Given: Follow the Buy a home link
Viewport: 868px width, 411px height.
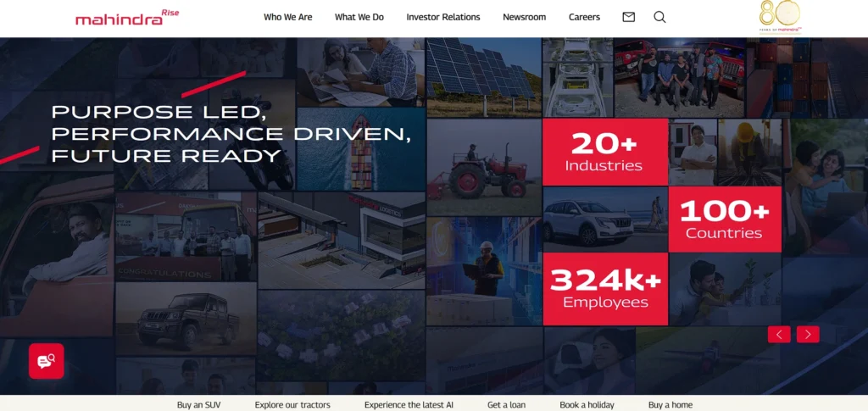Looking at the screenshot, I should pos(670,405).
